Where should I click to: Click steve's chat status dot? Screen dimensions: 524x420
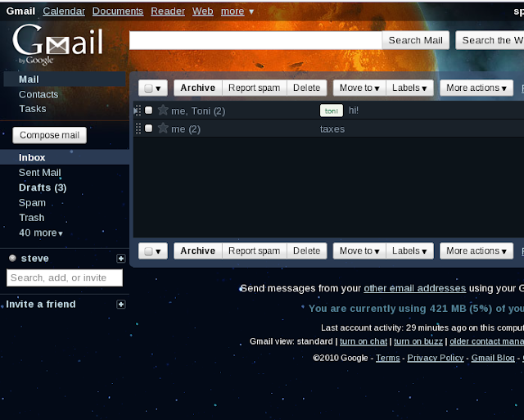tap(12, 258)
